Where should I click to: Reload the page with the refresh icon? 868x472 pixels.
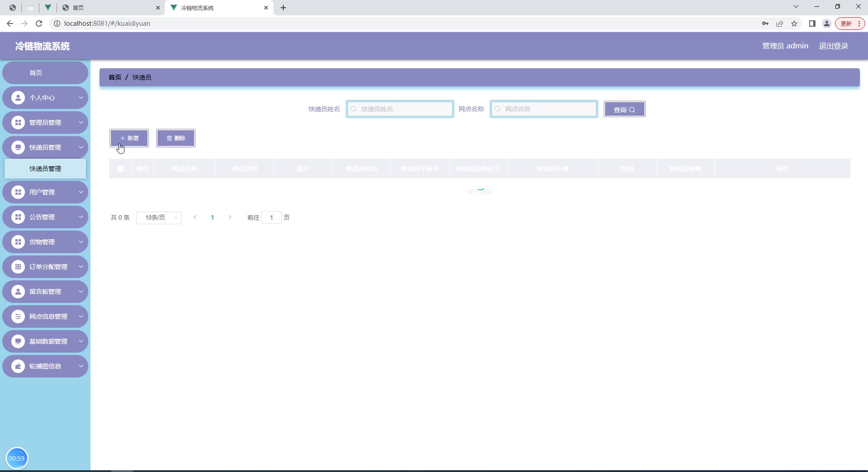coord(39,24)
